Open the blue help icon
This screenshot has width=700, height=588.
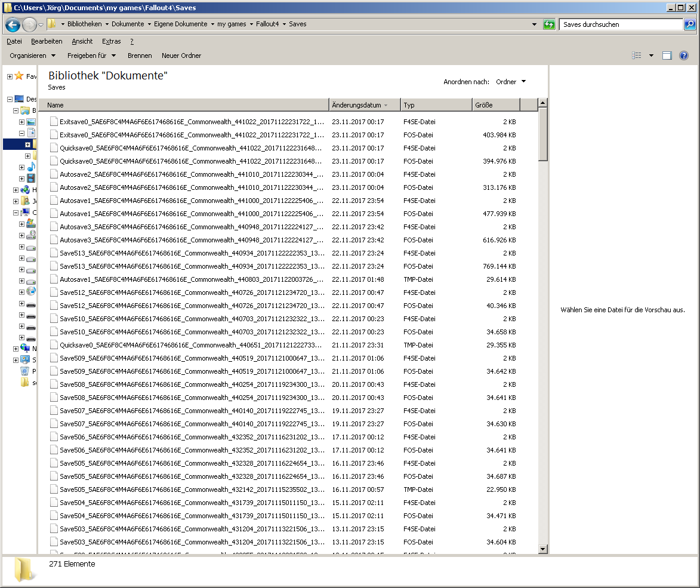pyautogui.click(x=684, y=56)
